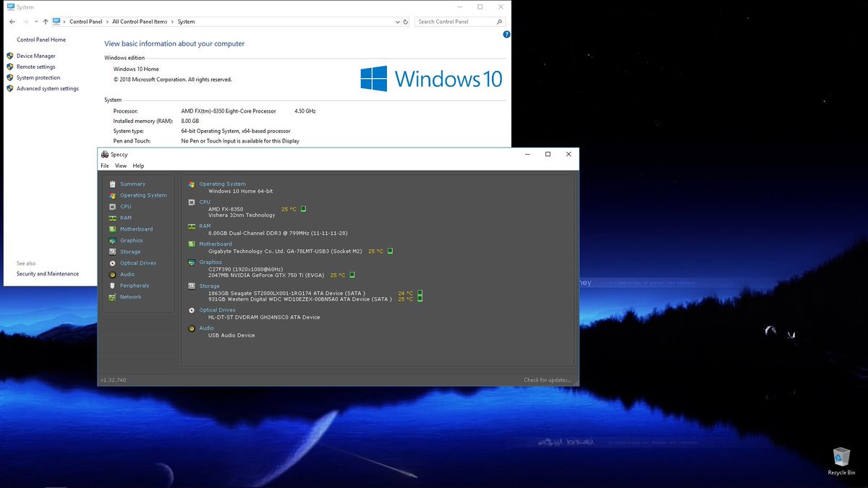This screenshot has height=488, width=868.
Task: Click GeForce GTX 750 Ti temperature indicator
Action: coord(352,275)
